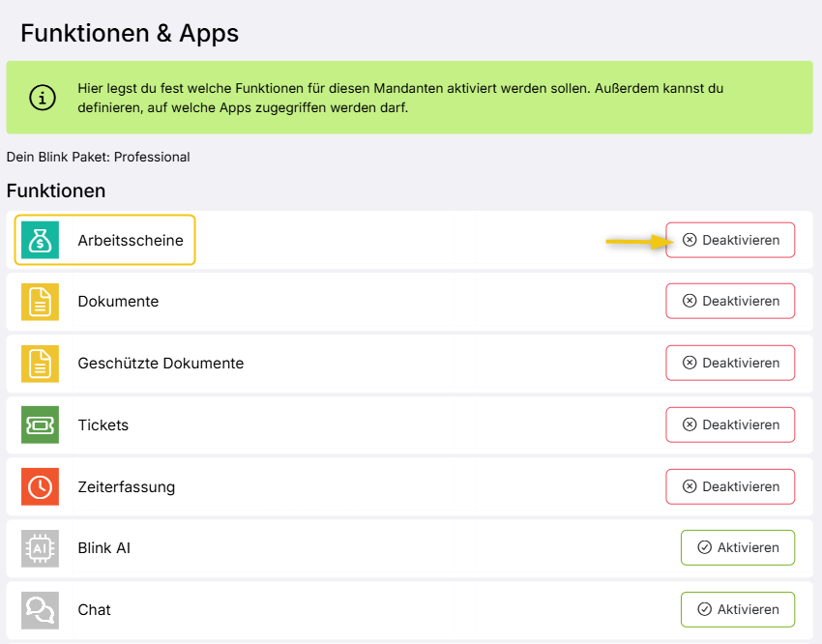Click the 'Dein Blink Paket: Professional' text
Viewport: 822px width, 644px height.
click(x=98, y=157)
